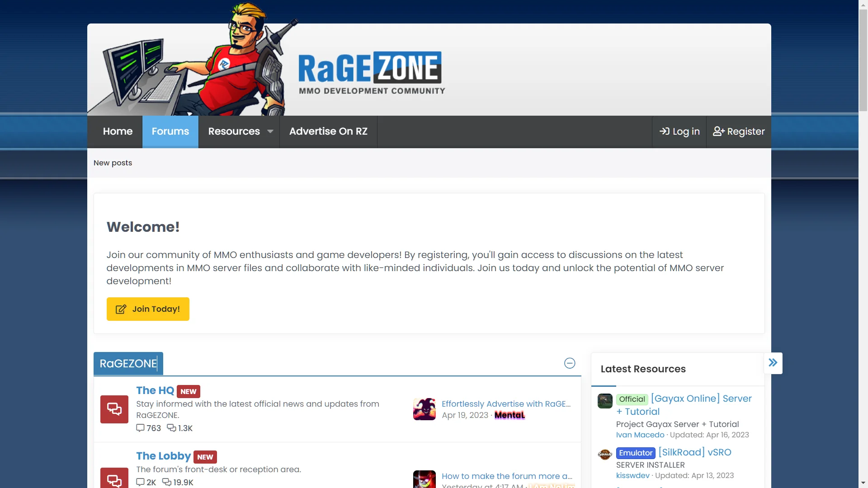Click SilkRoad vSRO resource avatar icon
The image size is (868, 488).
click(605, 454)
